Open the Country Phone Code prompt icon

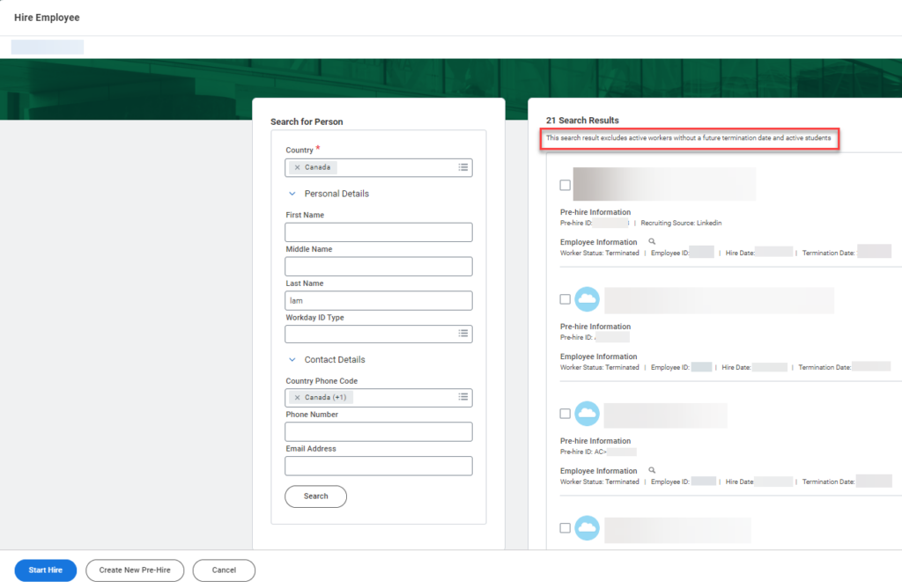pos(464,397)
